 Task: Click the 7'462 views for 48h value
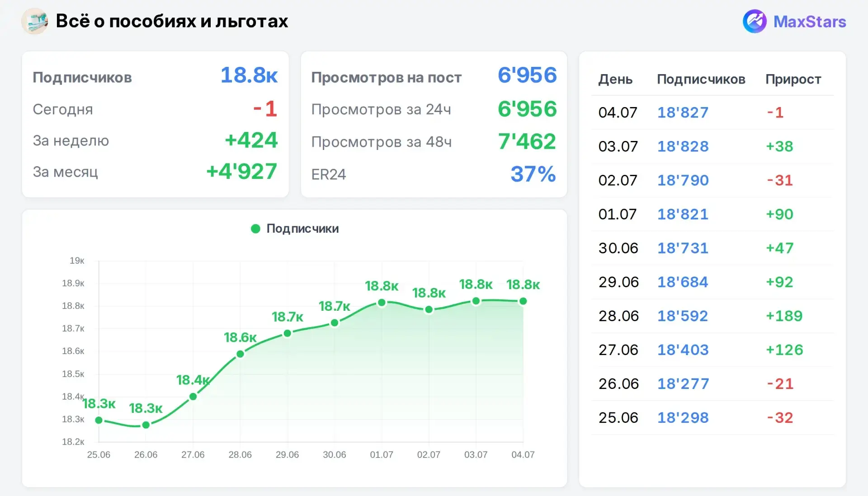coord(527,141)
